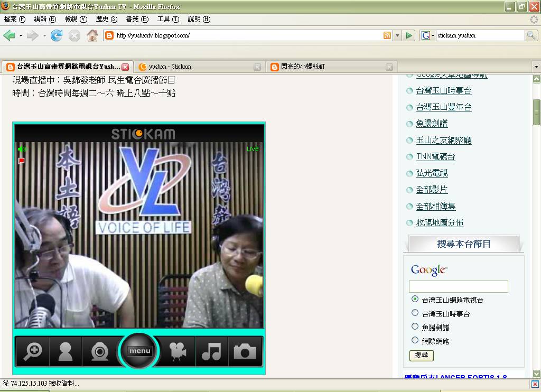
Task: Click the Forward arrow button
Action: 32,35
